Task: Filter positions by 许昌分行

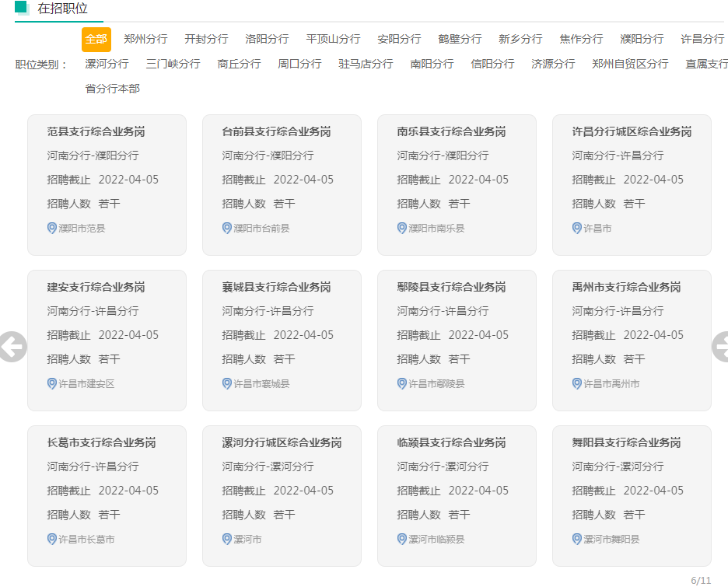Action: point(702,40)
